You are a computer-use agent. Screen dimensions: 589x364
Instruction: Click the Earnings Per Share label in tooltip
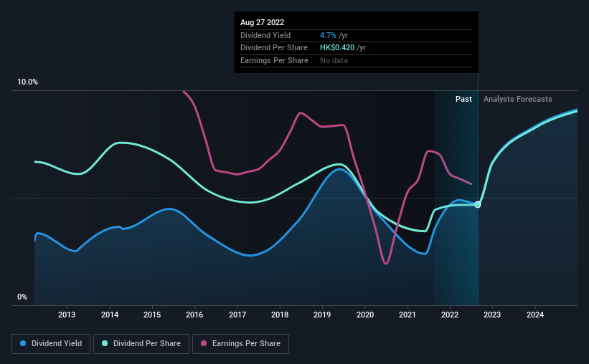pyautogui.click(x=274, y=60)
